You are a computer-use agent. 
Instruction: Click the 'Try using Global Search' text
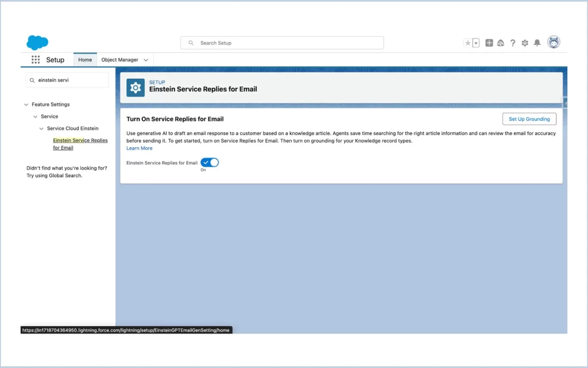pyautogui.click(x=55, y=176)
